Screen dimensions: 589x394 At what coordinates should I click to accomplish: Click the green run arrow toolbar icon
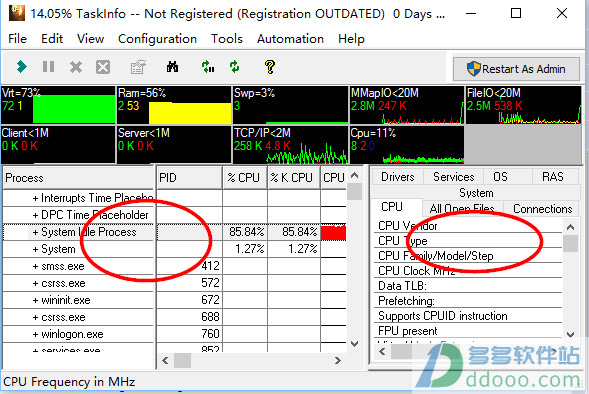tap(22, 67)
